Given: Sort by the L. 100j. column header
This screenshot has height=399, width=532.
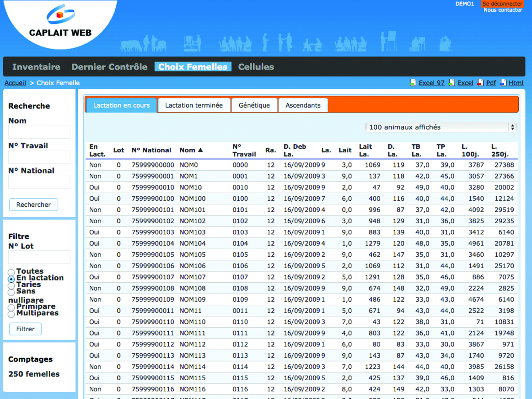Looking at the screenshot, I should coord(470,150).
